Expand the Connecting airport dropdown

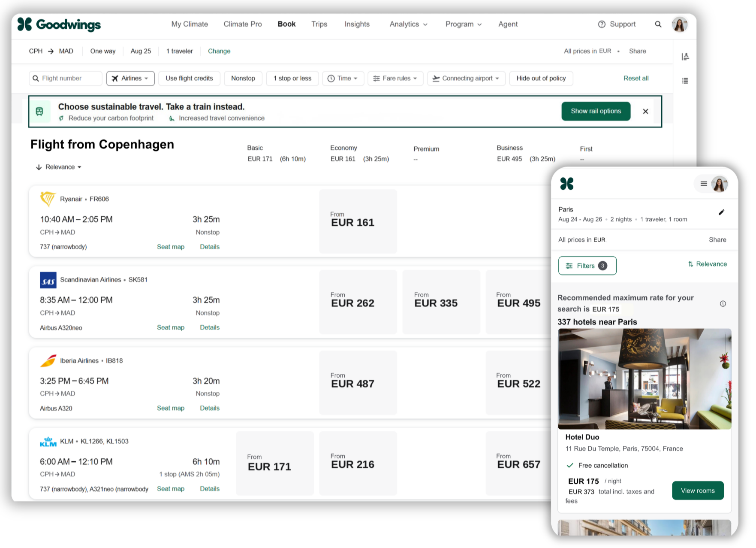(x=466, y=79)
